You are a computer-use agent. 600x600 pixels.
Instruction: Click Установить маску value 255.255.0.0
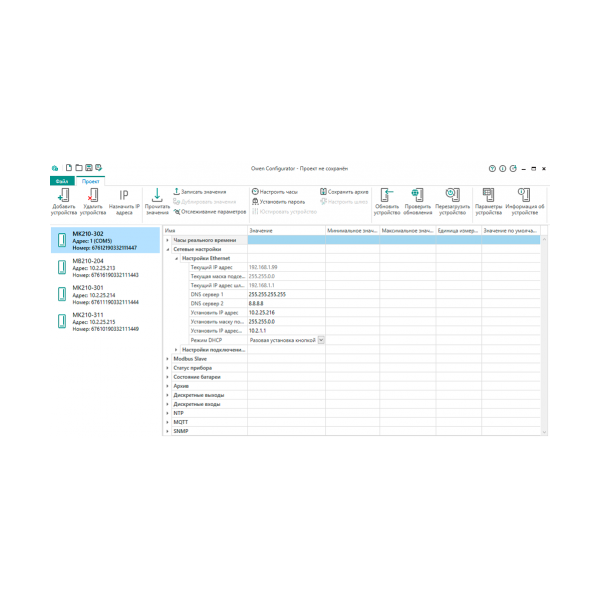pyautogui.click(x=262, y=322)
